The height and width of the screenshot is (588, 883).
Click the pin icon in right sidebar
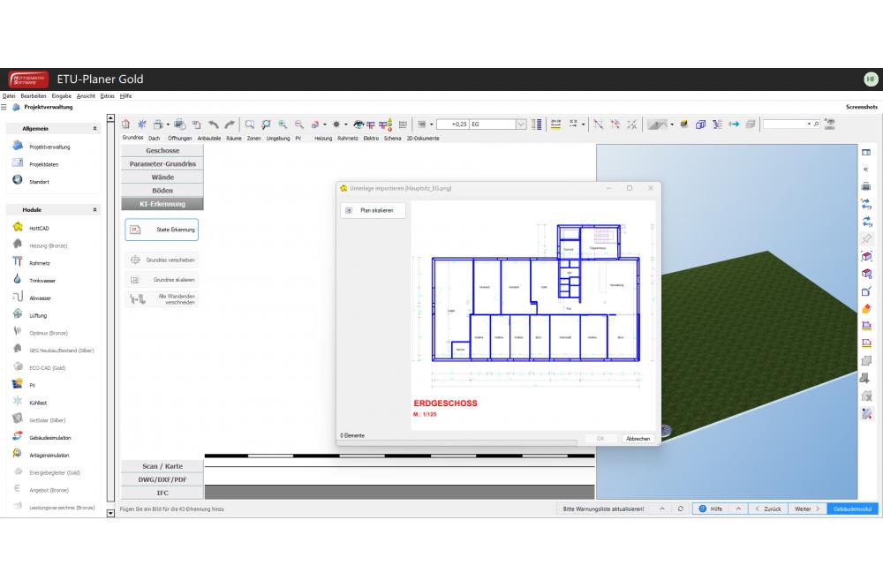866,238
